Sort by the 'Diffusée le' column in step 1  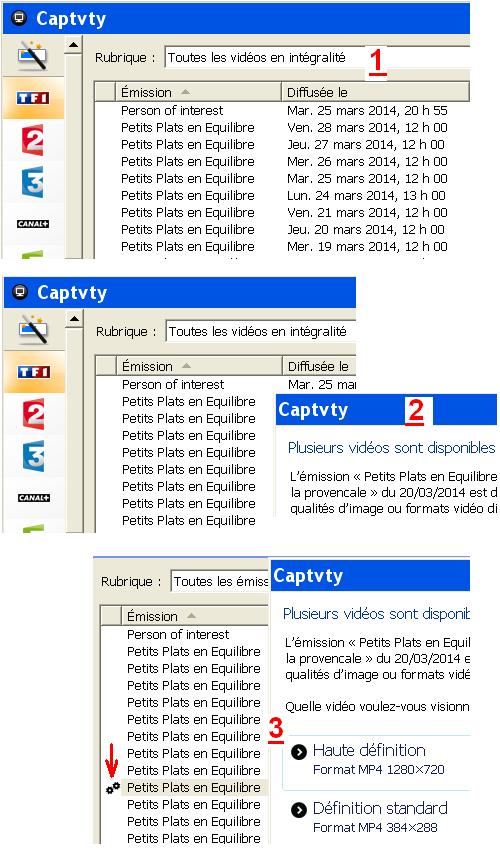click(375, 92)
